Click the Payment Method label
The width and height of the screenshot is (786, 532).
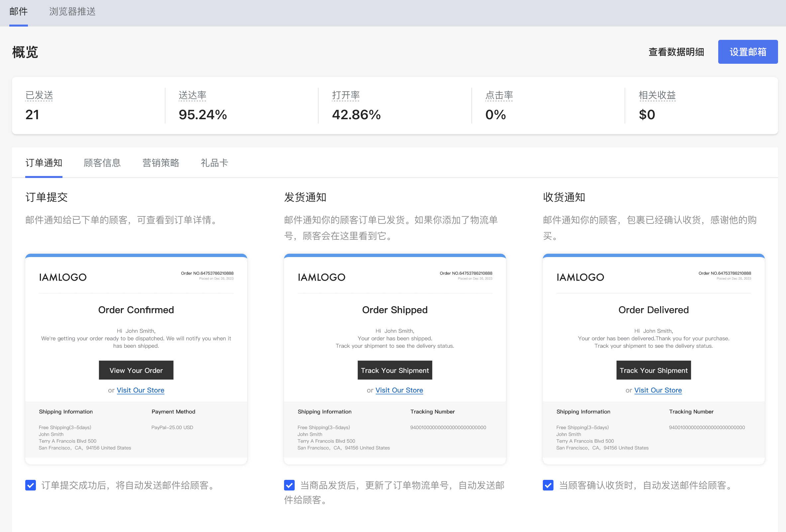coord(173,411)
